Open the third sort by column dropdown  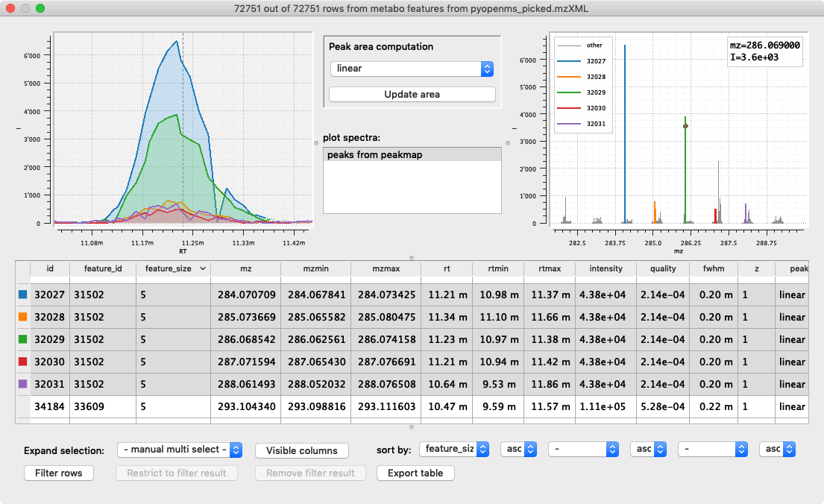(x=713, y=450)
